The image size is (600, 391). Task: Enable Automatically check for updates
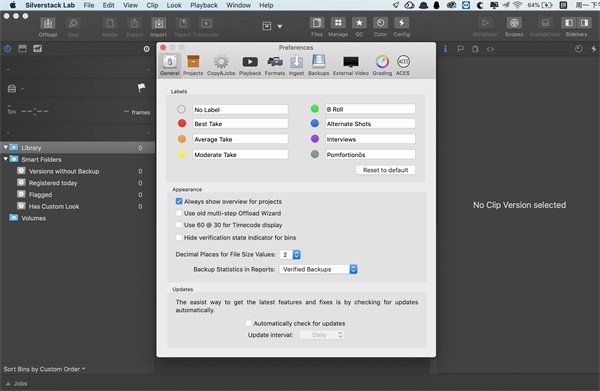click(248, 323)
